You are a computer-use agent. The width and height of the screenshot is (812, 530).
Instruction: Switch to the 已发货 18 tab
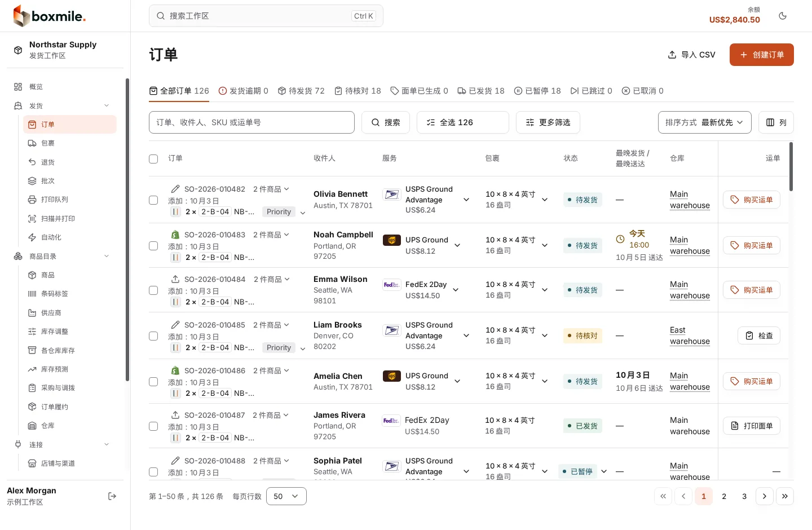pyautogui.click(x=481, y=91)
